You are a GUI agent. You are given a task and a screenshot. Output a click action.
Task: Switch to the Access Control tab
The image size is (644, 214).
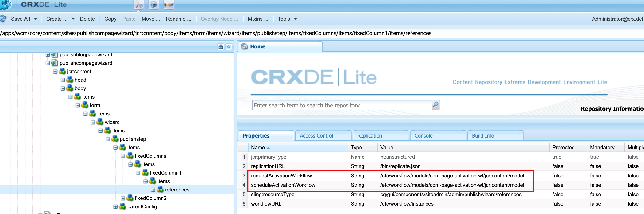click(x=323, y=136)
